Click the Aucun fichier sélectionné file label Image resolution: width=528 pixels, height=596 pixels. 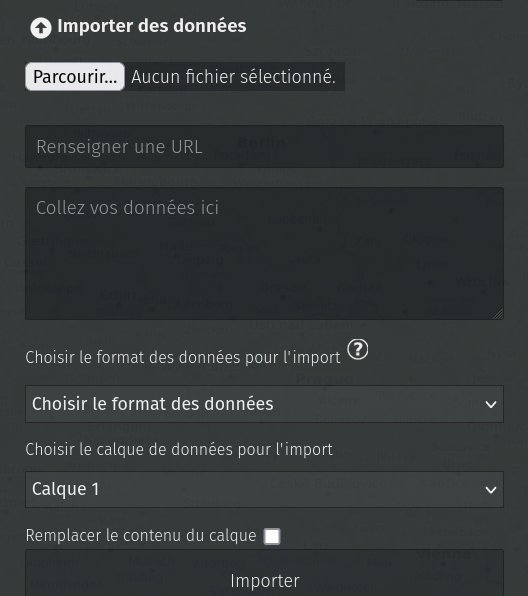click(x=233, y=77)
